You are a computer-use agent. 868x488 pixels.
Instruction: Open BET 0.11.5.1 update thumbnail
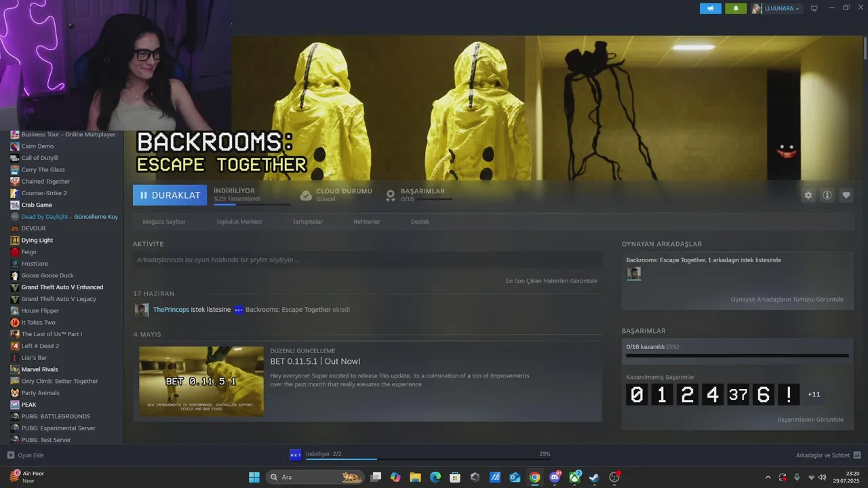pyautogui.click(x=201, y=381)
